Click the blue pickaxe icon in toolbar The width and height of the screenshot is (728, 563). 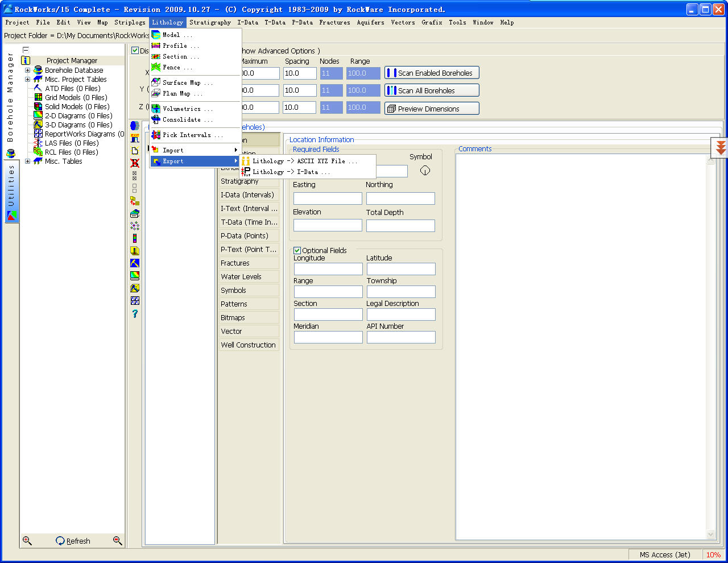coord(135,263)
